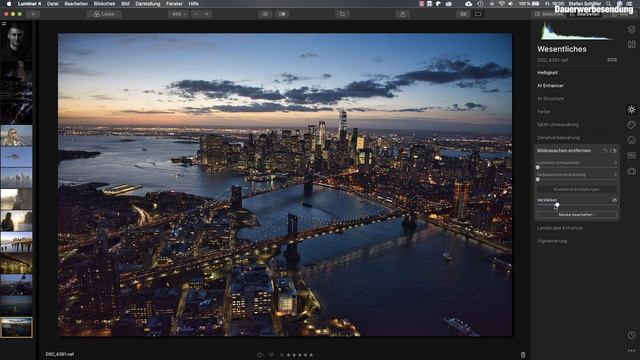Image resolution: width=640 pixels, height=360 pixels.
Task: Mark photo with heart favorite icon
Action: [x=271, y=355]
